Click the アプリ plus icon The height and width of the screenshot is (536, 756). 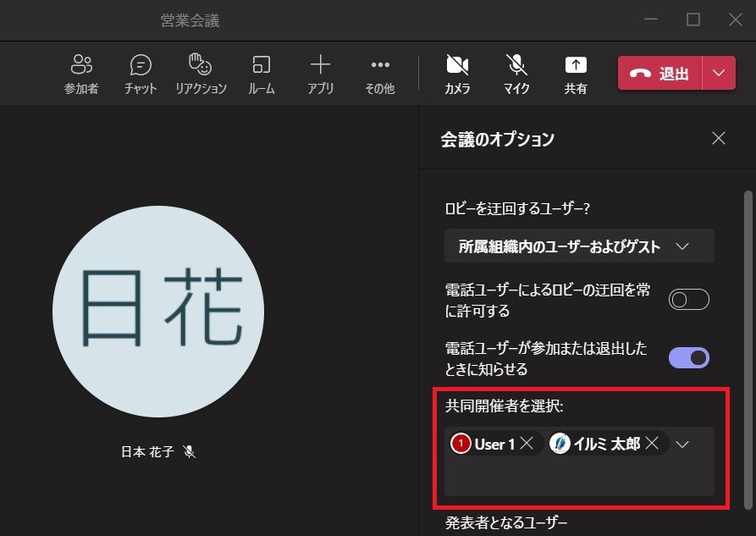tap(320, 64)
